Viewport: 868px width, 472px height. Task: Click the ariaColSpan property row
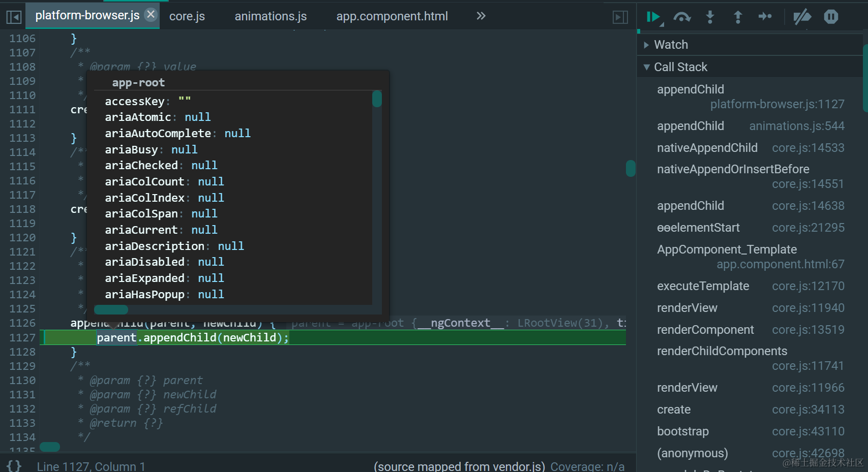161,213
